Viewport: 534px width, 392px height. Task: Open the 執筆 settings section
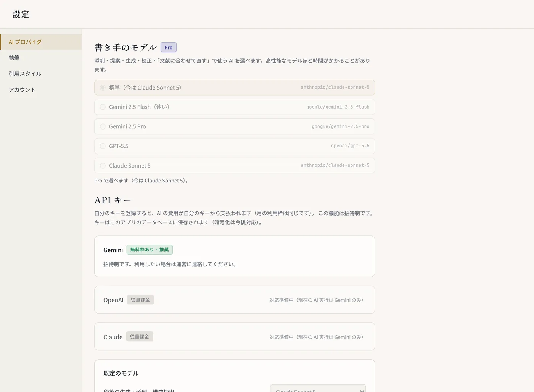(41, 58)
